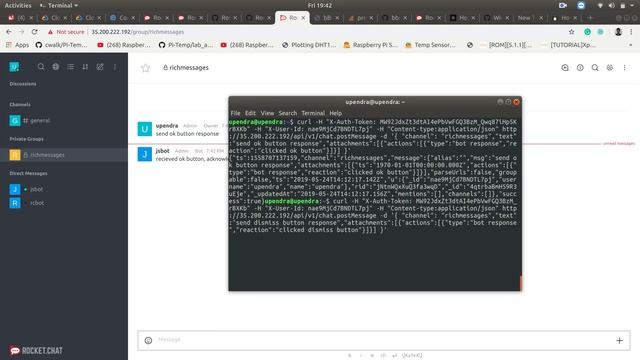The image size is (640, 360).
Task: Switch to the New Tab browser tab
Action: [x=530, y=18]
